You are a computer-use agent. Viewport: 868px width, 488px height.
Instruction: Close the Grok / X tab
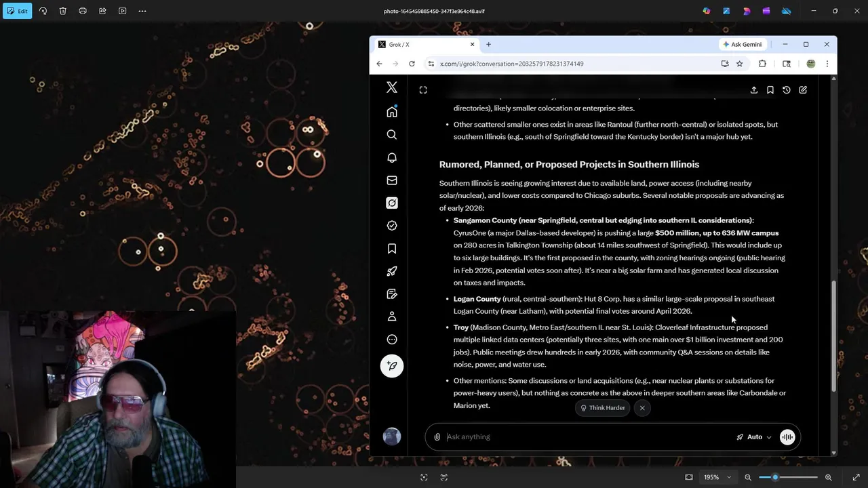(473, 45)
